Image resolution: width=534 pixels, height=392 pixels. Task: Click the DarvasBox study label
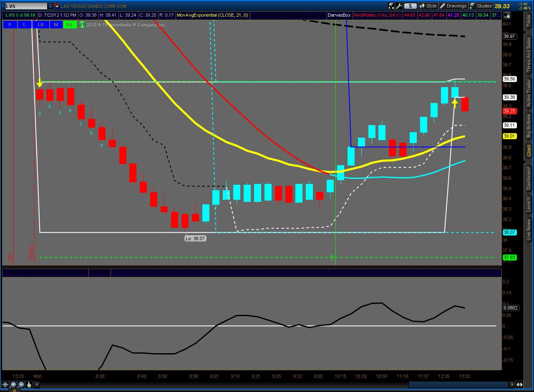click(x=339, y=15)
